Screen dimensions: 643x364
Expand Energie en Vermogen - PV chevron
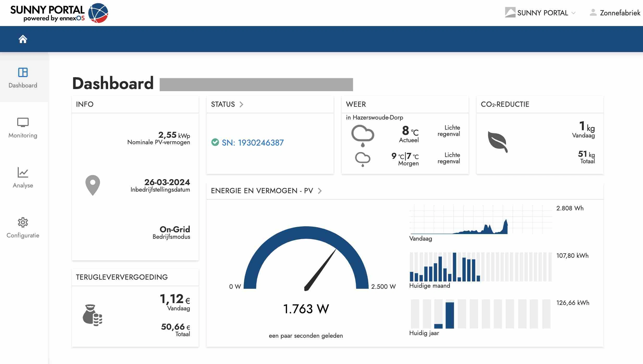pyautogui.click(x=320, y=191)
